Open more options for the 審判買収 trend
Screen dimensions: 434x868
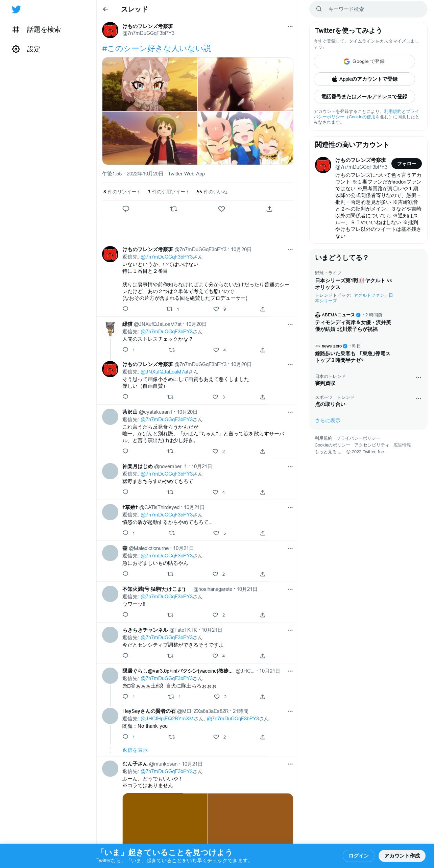pos(418,377)
